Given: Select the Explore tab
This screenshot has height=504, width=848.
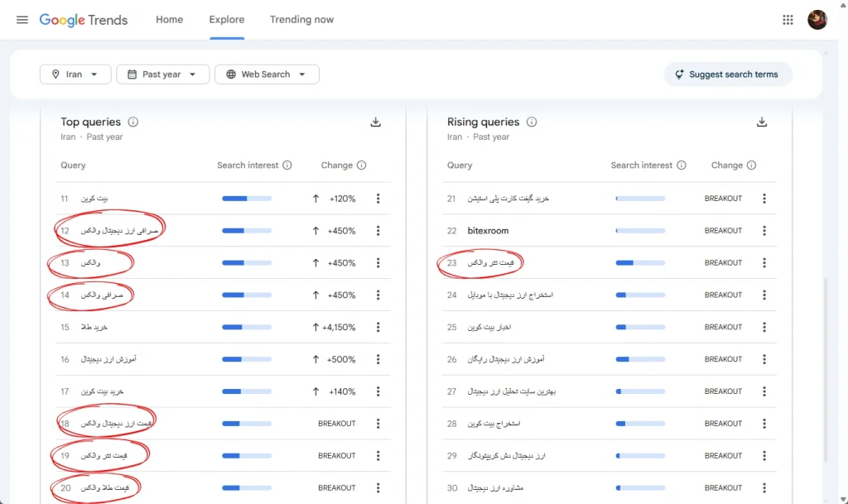Looking at the screenshot, I should point(227,19).
